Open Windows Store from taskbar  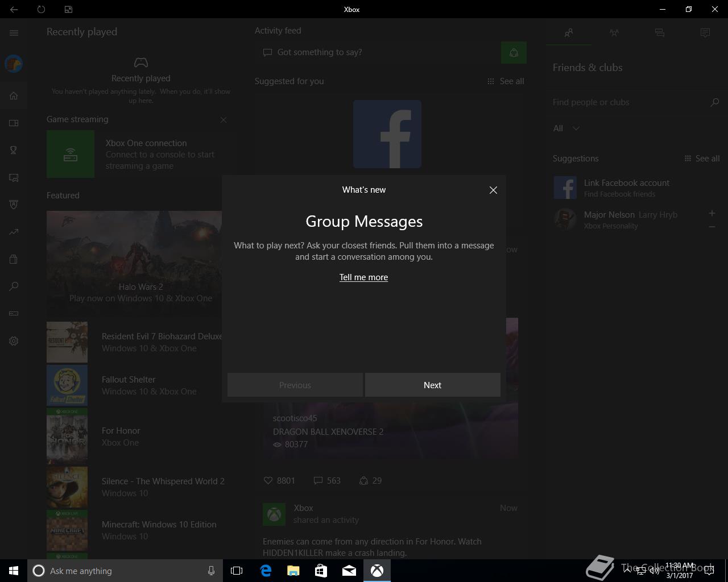pos(321,571)
